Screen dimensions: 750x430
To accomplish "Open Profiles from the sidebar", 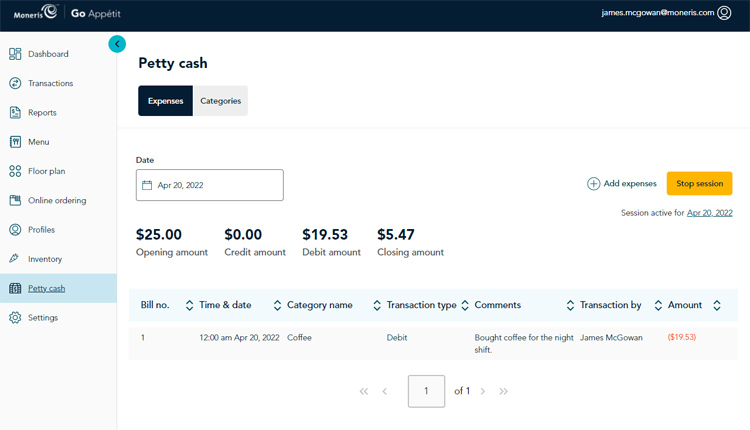I will click(41, 230).
